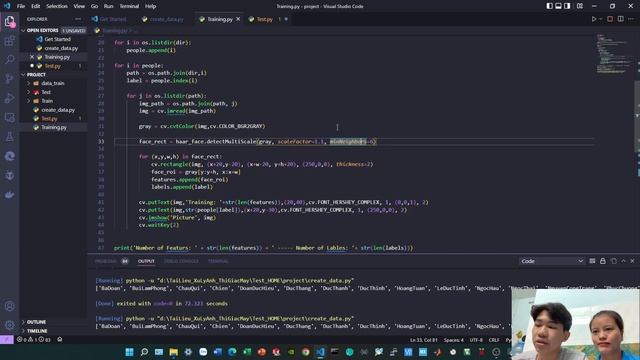Open the editor More Actions menu

(631, 19)
